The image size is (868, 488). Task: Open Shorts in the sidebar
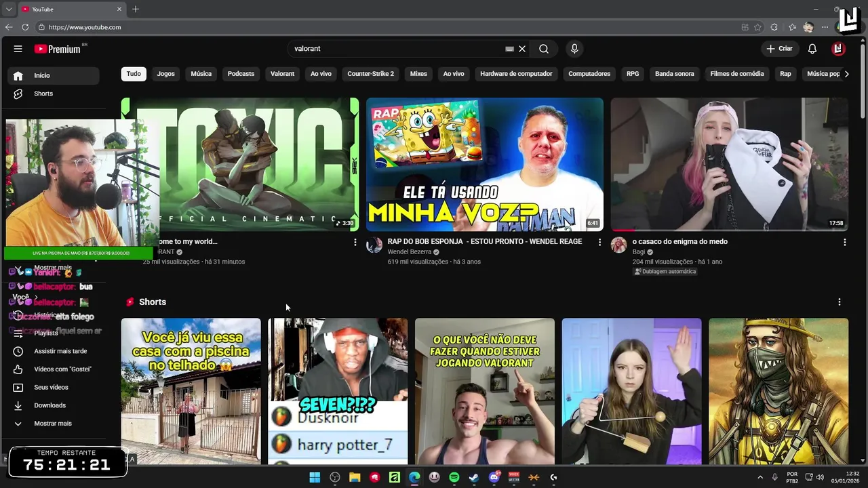[x=54, y=94]
